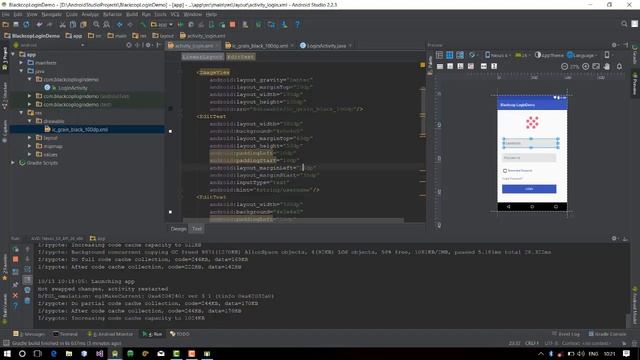Expand the Gradle Scripts node
The image size is (640, 360).
[x=13, y=163]
